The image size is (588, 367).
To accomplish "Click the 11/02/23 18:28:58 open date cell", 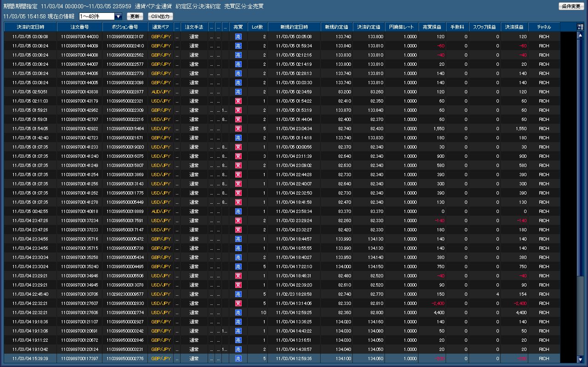I will pos(294,294).
